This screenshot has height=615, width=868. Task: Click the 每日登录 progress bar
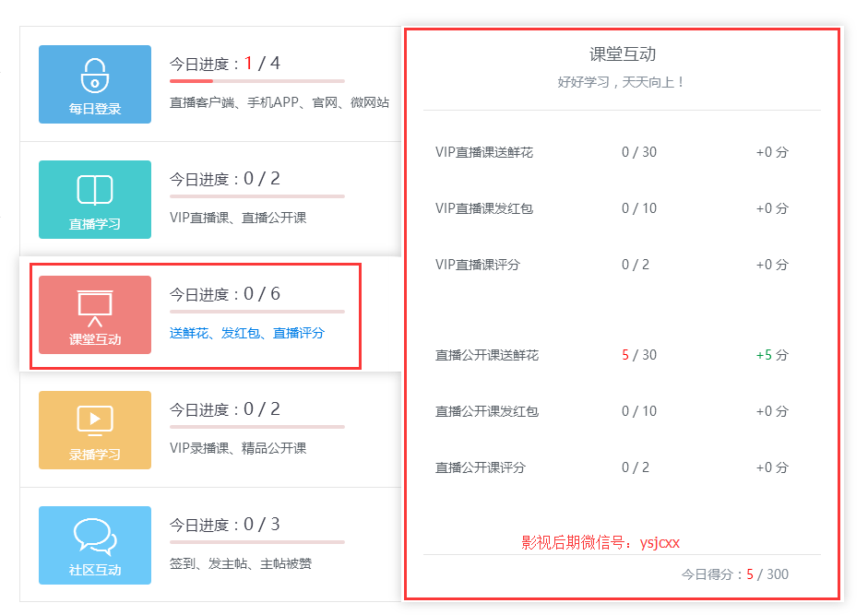tap(256, 81)
